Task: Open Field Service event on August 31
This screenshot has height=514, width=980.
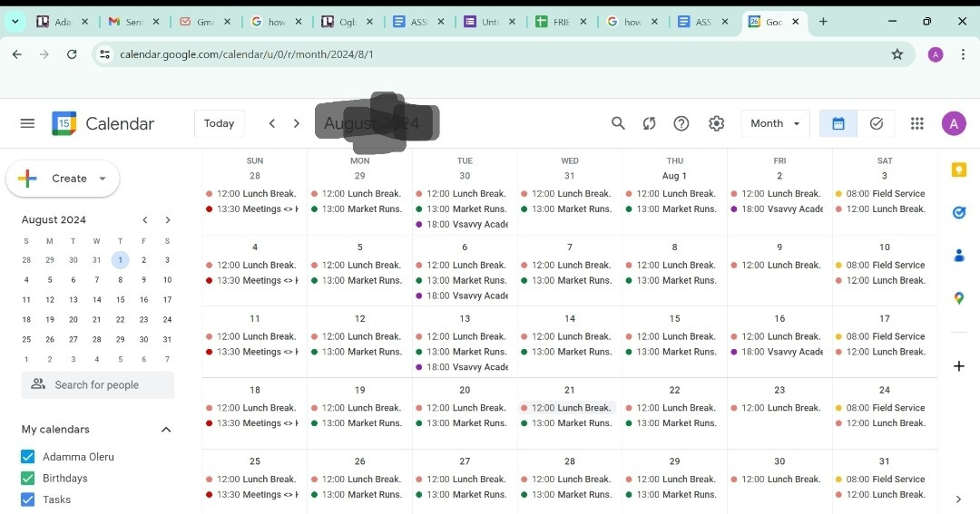Action: click(x=885, y=480)
